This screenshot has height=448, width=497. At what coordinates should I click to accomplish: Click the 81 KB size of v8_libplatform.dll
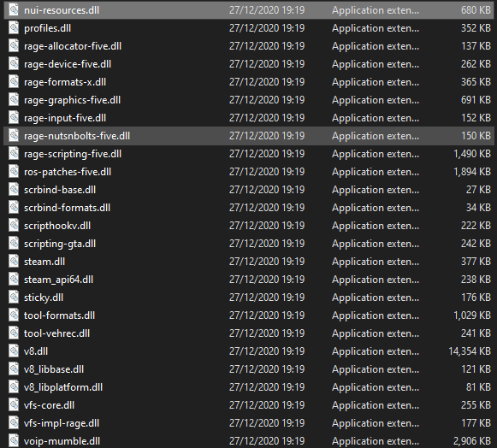tap(478, 387)
